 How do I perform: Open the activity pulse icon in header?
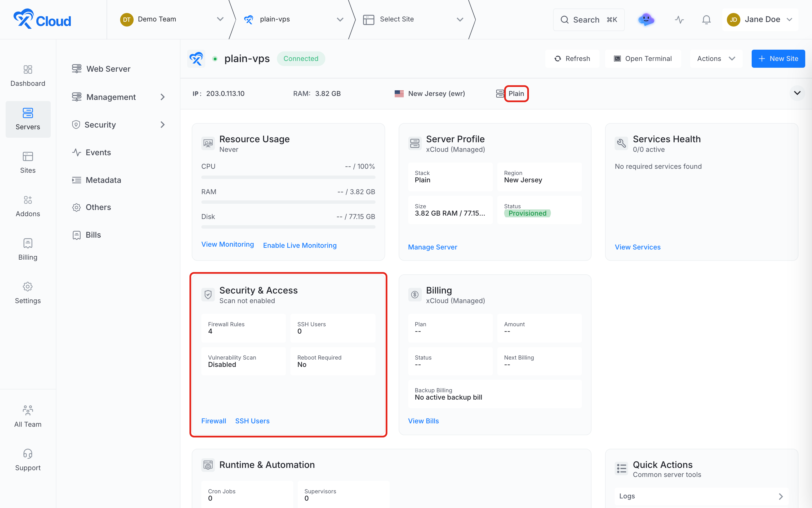[x=679, y=19]
